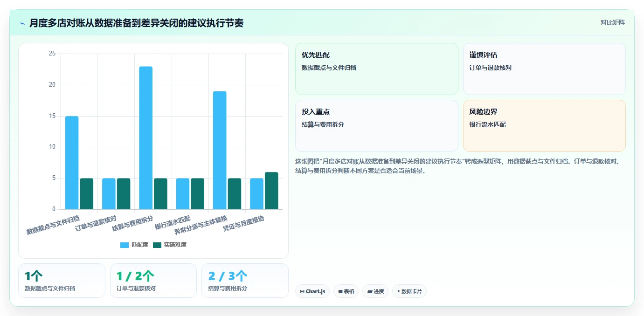644x316 pixels.
Task: Open the 风险边界 card
Action: point(544,126)
